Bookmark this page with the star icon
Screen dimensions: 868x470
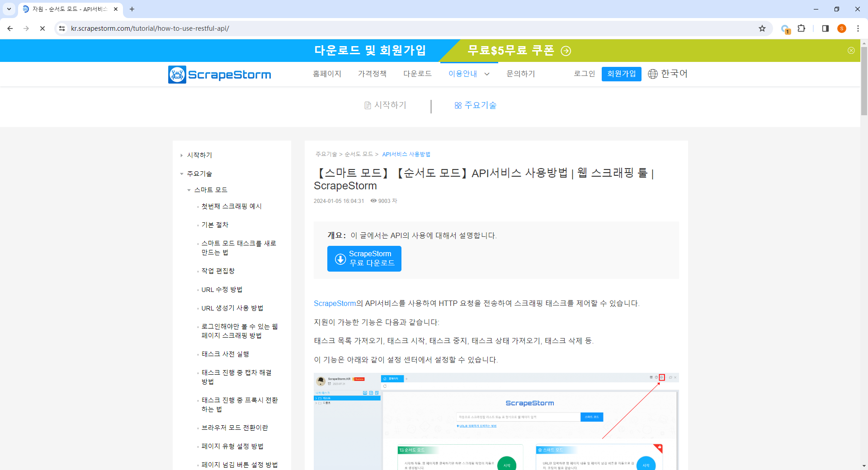pyautogui.click(x=762, y=28)
